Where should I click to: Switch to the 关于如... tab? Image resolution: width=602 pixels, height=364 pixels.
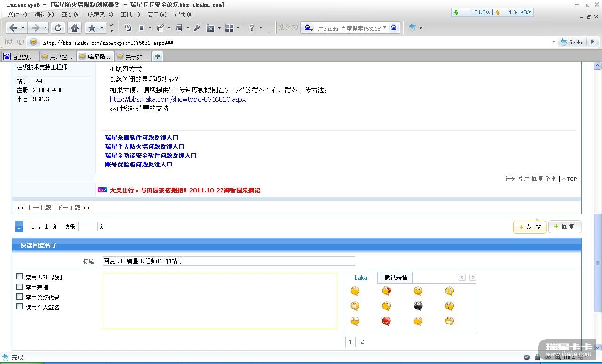(132, 57)
